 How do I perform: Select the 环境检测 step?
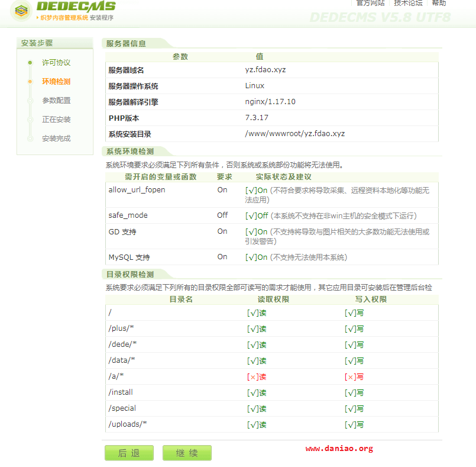point(56,82)
